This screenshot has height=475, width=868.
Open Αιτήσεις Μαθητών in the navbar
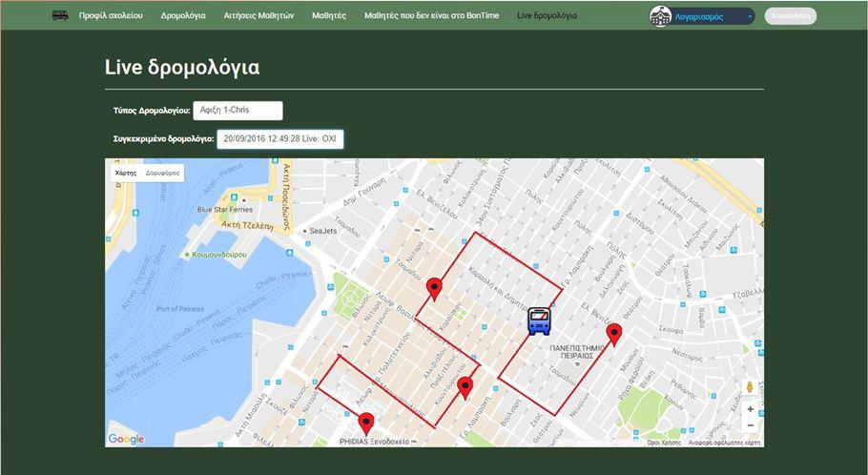coord(258,15)
